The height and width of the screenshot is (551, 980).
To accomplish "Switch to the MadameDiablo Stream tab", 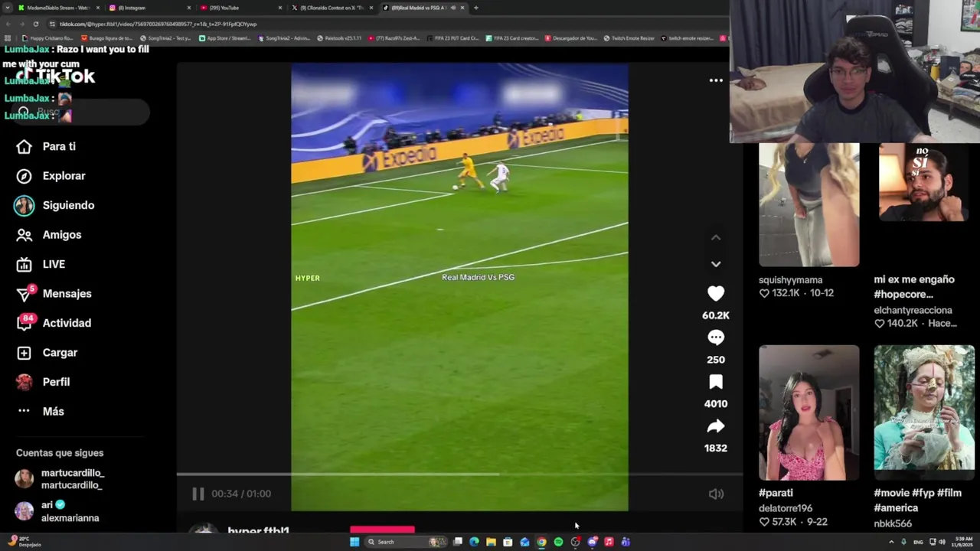I will tap(58, 8).
